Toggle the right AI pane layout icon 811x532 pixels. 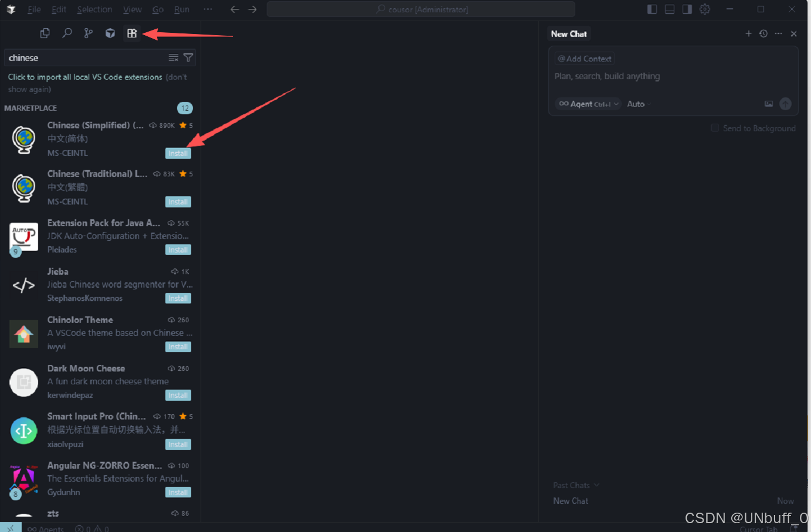tap(687, 9)
